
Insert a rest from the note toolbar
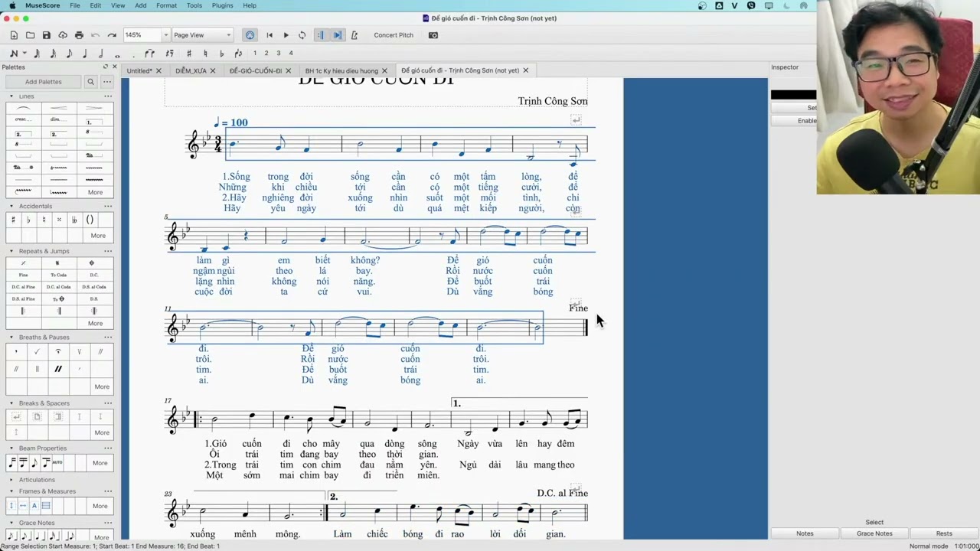click(169, 54)
